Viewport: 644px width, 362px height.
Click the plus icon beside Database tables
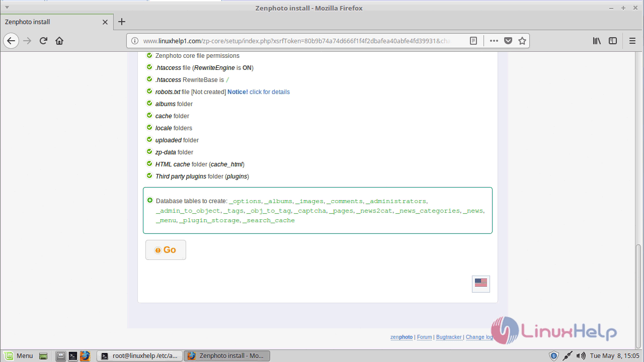[x=150, y=200]
